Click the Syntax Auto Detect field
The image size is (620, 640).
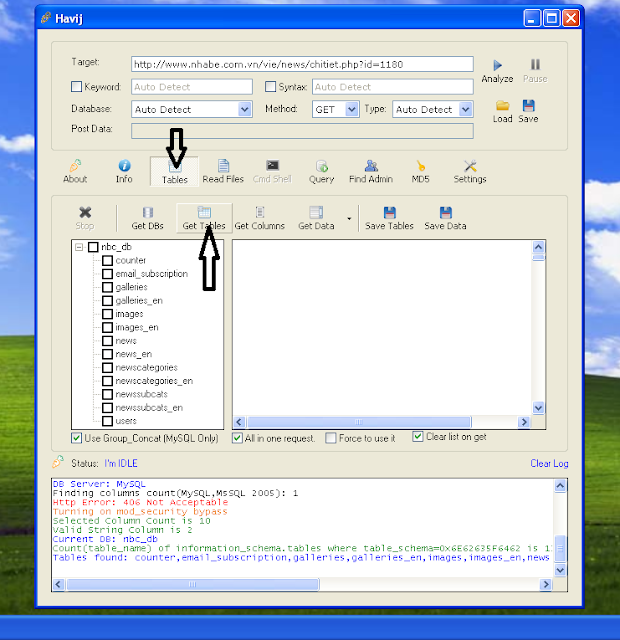(x=393, y=87)
